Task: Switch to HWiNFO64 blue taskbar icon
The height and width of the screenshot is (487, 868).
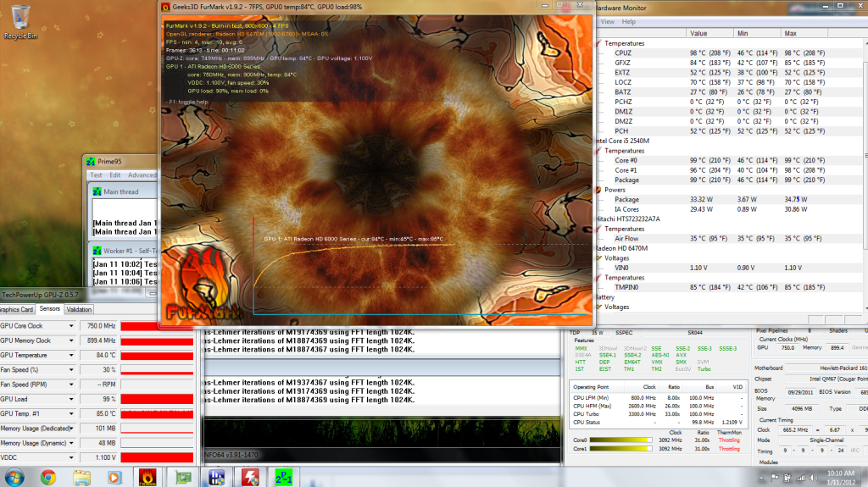Action: pyautogui.click(x=216, y=477)
